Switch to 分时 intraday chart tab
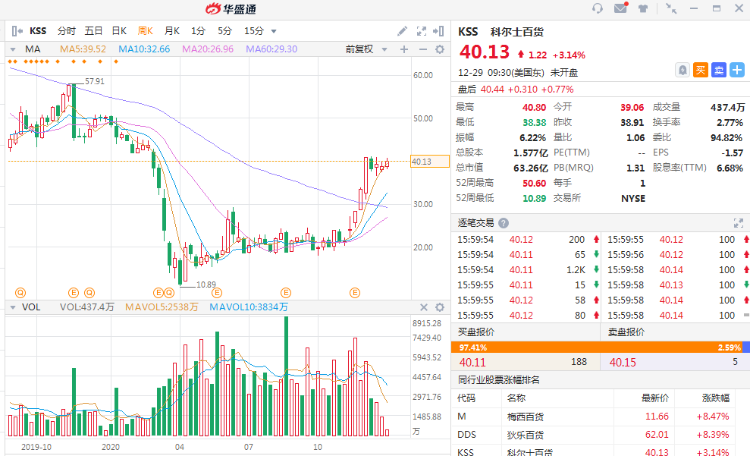 coord(66,31)
